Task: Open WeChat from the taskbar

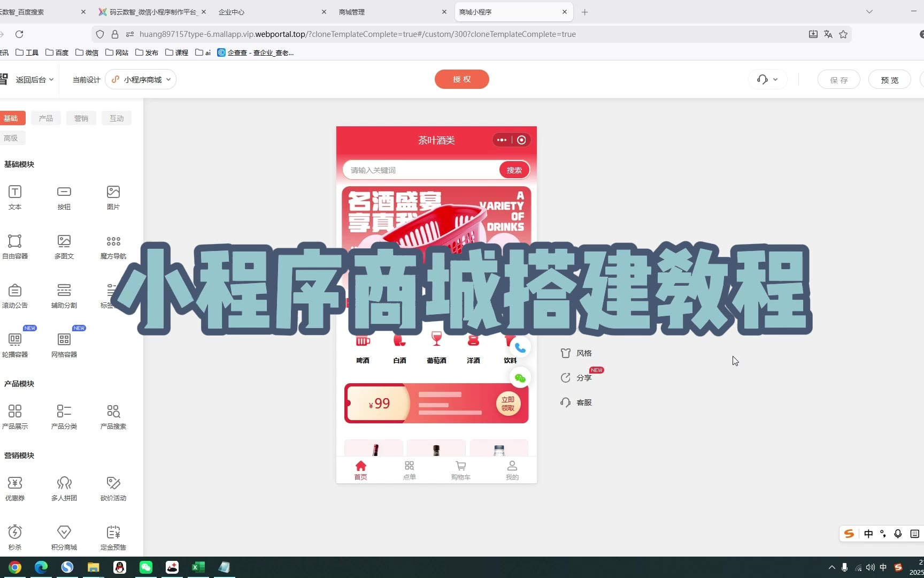Action: 146,567
